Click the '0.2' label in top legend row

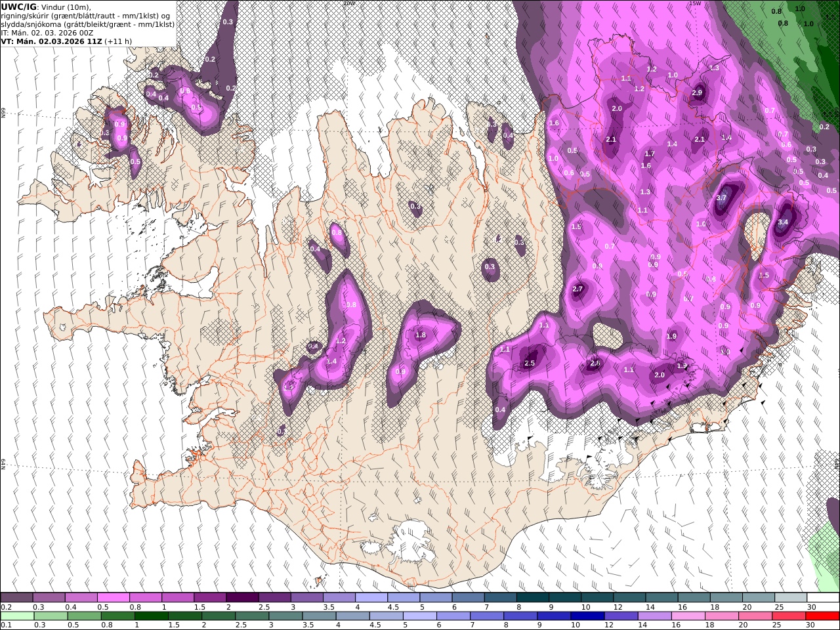pyautogui.click(x=6, y=607)
